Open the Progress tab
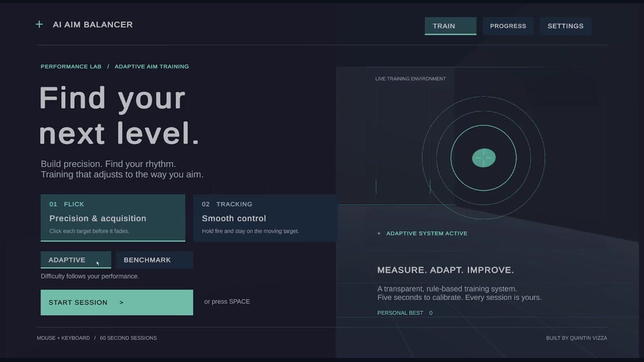The image size is (644, 362). (508, 26)
